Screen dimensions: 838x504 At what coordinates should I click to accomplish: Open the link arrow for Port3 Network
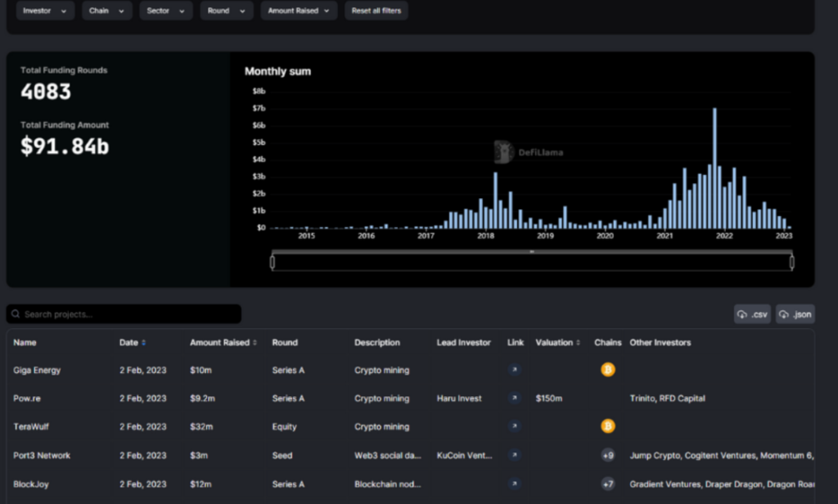pos(514,456)
